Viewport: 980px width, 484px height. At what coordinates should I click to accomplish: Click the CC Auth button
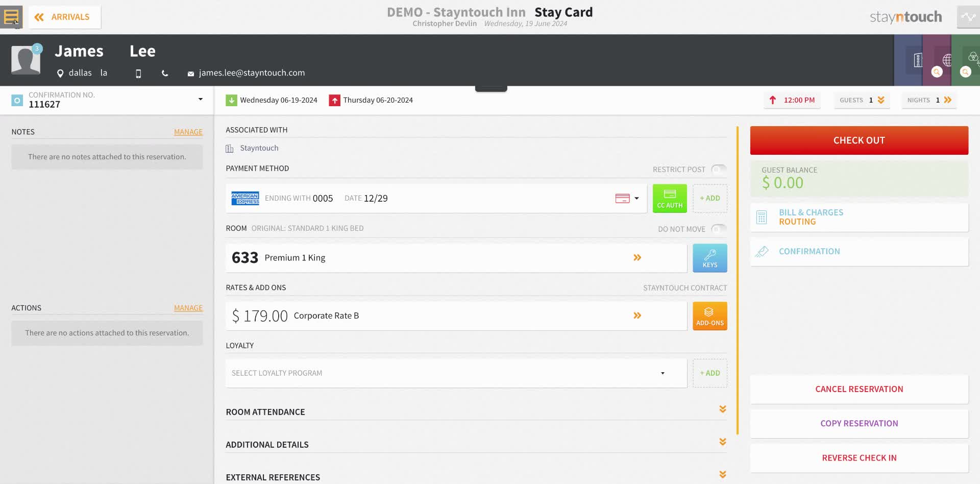click(x=670, y=198)
